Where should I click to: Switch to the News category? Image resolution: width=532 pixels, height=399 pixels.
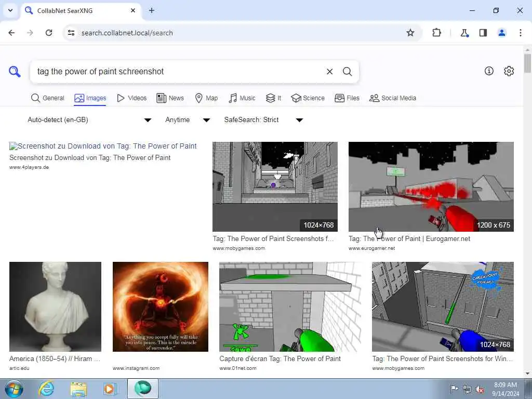[170, 98]
